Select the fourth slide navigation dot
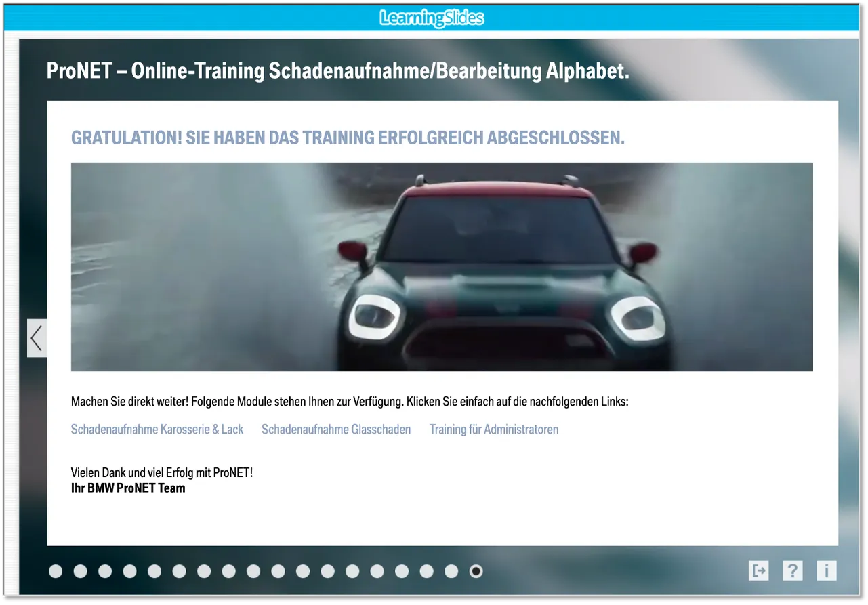Screen dimensions: 868x605 [129, 572]
